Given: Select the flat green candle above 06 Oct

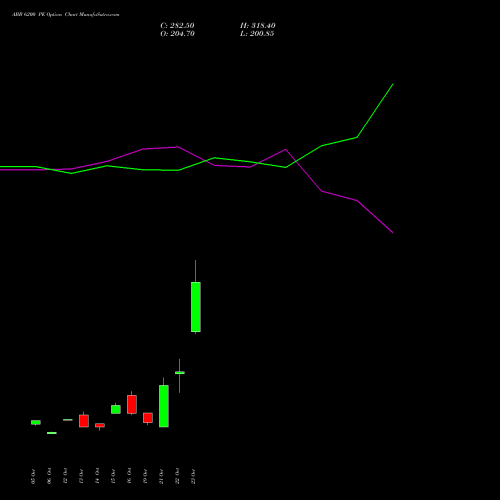Looking at the screenshot, I should point(52,433).
